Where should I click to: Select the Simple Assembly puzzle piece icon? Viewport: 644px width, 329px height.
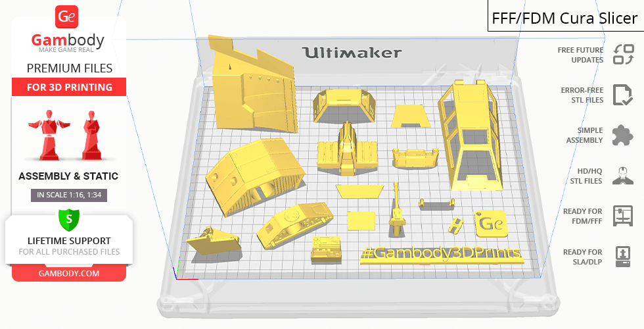(622, 136)
